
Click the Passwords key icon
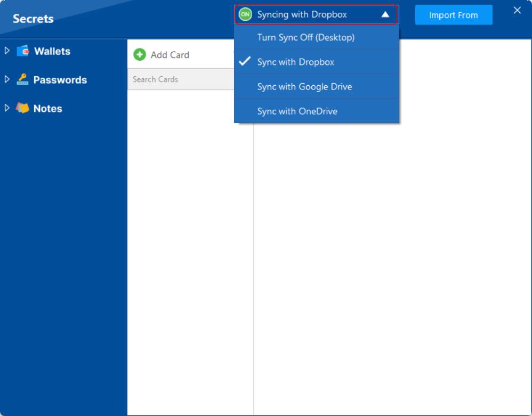(22, 79)
